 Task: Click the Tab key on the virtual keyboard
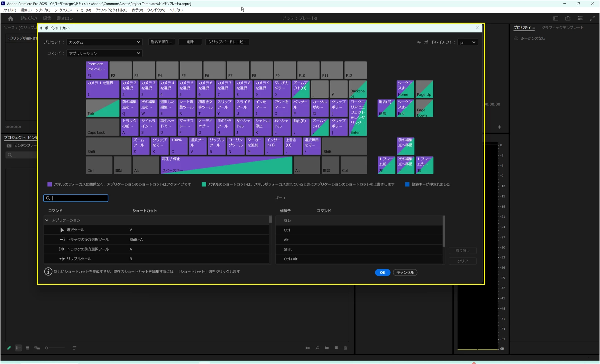(x=103, y=108)
